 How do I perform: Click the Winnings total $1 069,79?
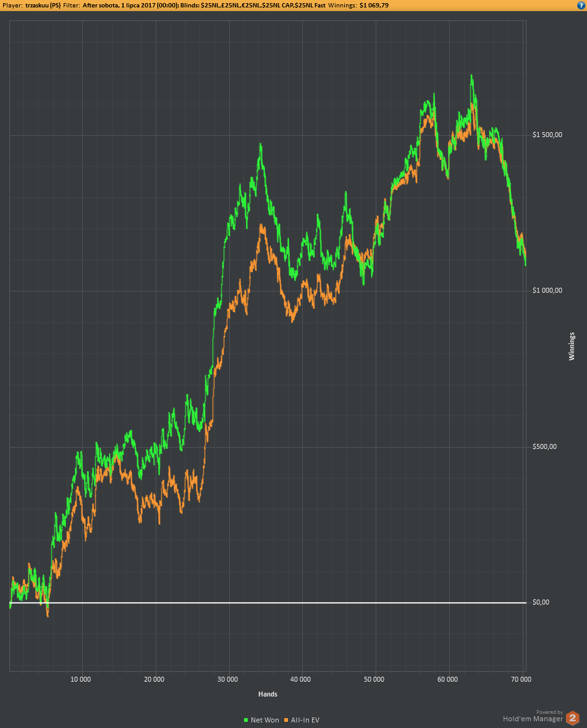pyautogui.click(x=374, y=6)
